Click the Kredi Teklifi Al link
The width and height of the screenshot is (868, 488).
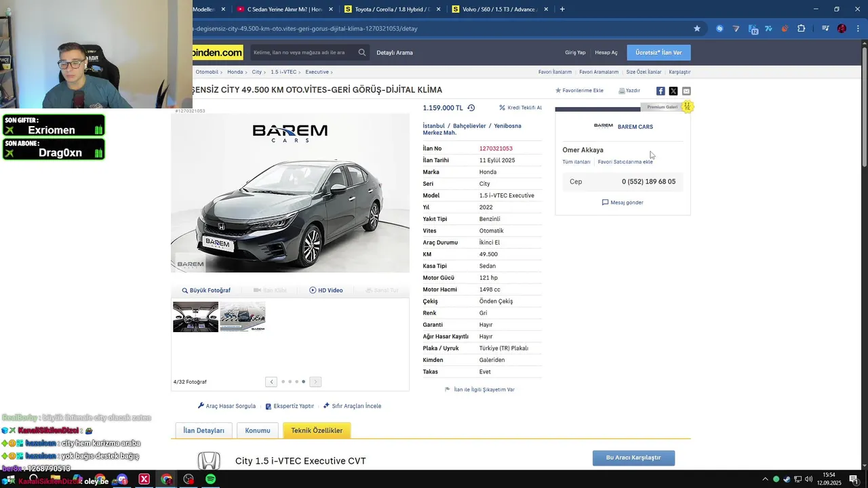(520, 108)
